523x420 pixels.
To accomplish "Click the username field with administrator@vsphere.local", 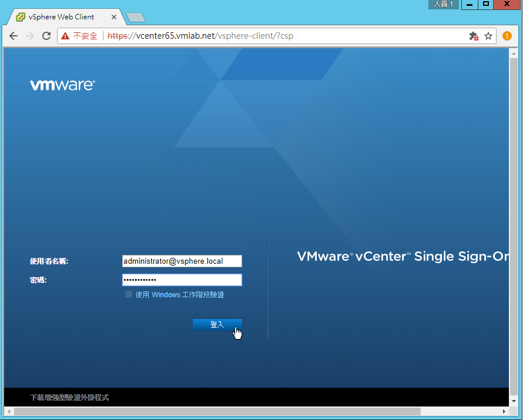I will tap(182, 261).
